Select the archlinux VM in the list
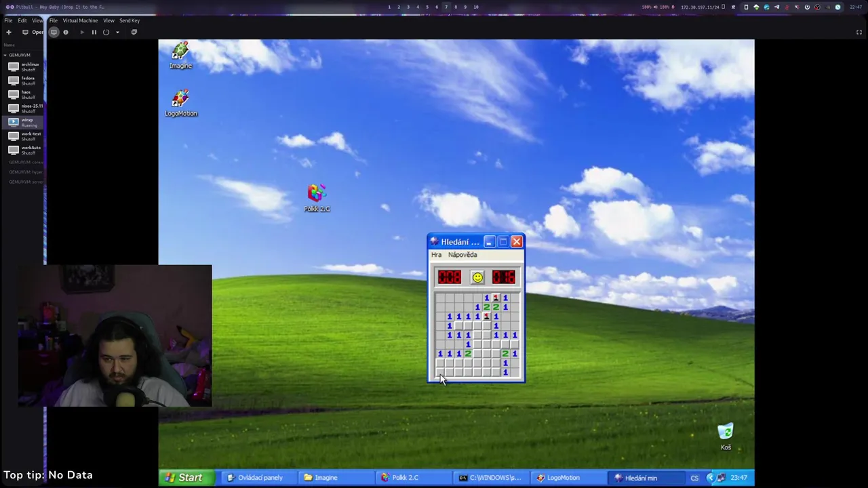The height and width of the screenshot is (488, 868). pyautogui.click(x=24, y=66)
